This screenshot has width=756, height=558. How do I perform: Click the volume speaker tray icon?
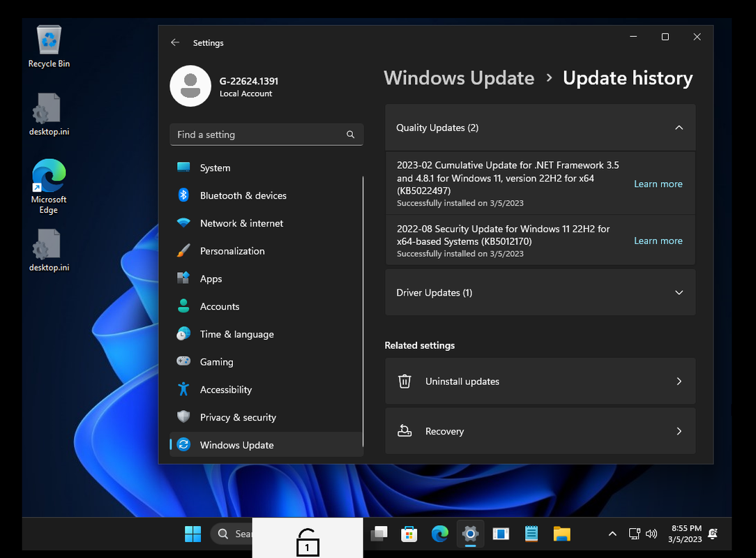pyautogui.click(x=651, y=534)
